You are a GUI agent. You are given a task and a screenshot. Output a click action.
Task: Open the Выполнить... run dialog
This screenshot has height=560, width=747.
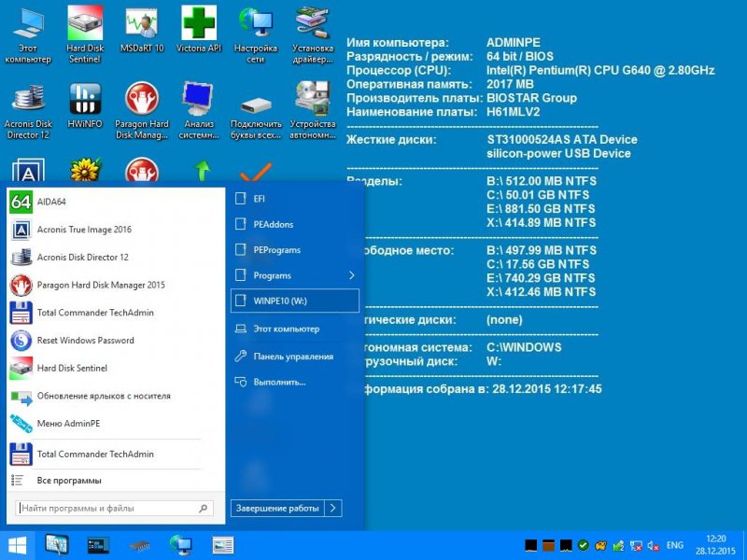(294, 382)
